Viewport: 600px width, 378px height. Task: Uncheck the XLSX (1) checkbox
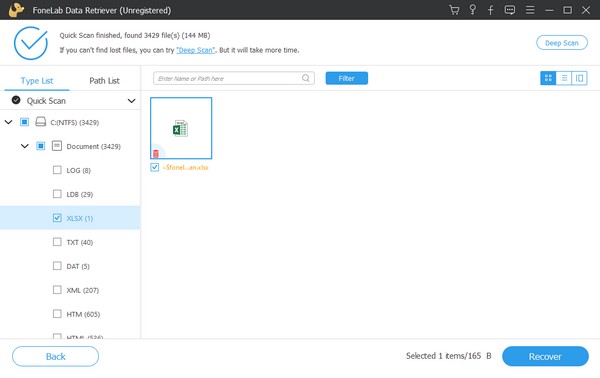[x=57, y=218]
